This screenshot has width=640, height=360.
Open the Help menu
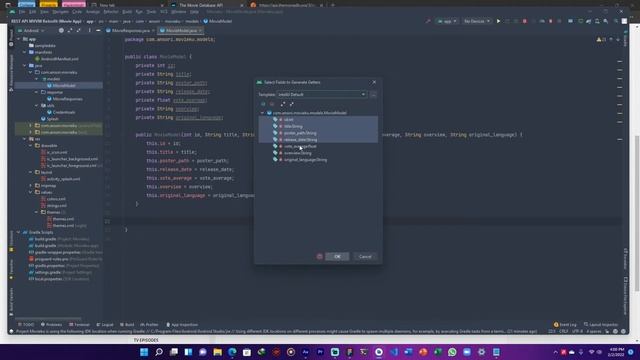pos(194,12)
